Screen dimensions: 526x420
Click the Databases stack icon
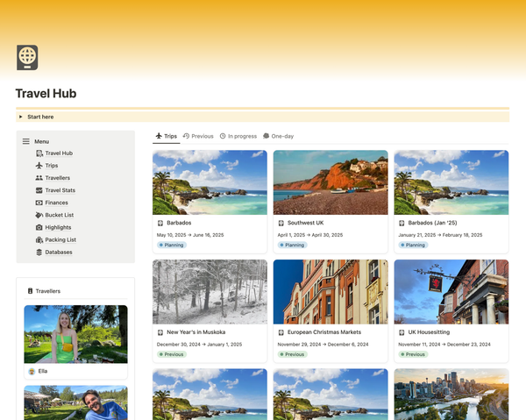pyautogui.click(x=39, y=252)
